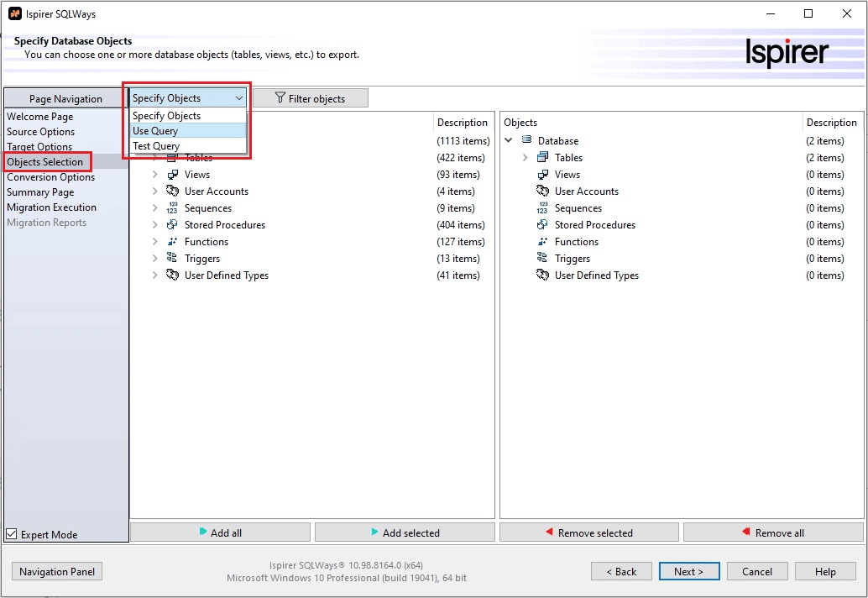Click the Views icon in left tree

click(172, 175)
